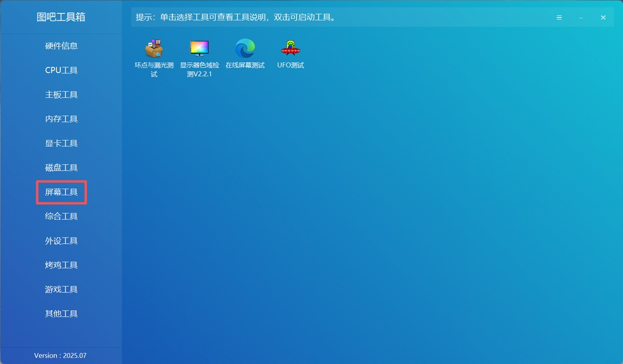Switch to CPU工具 category

(x=61, y=70)
